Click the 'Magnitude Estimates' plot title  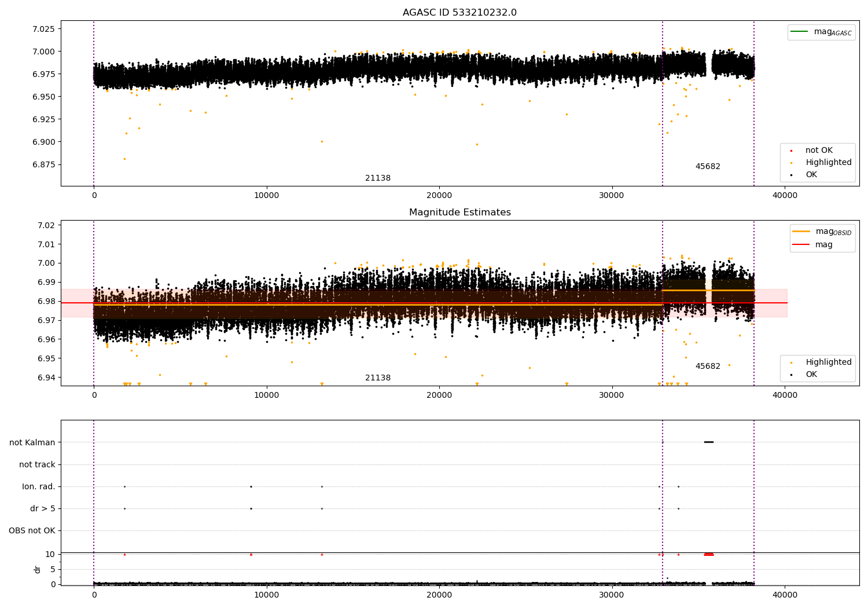[x=459, y=212]
